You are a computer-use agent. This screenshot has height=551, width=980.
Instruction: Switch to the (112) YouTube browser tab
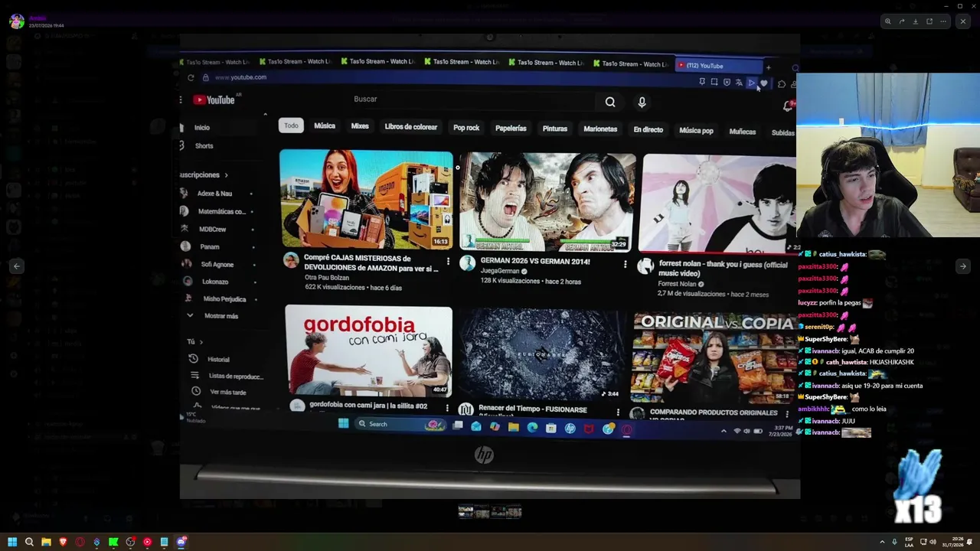coord(718,66)
